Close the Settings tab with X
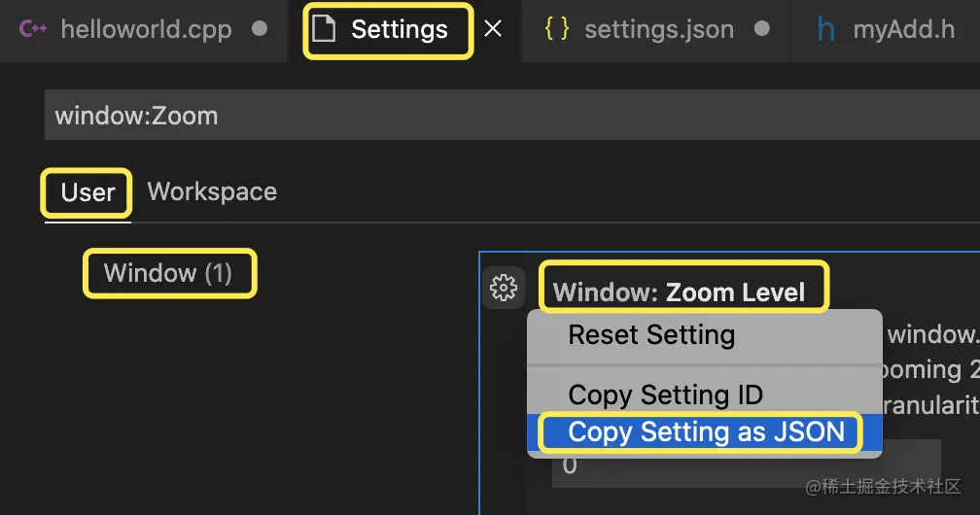Screen dimensions: 980x515 coord(493,29)
